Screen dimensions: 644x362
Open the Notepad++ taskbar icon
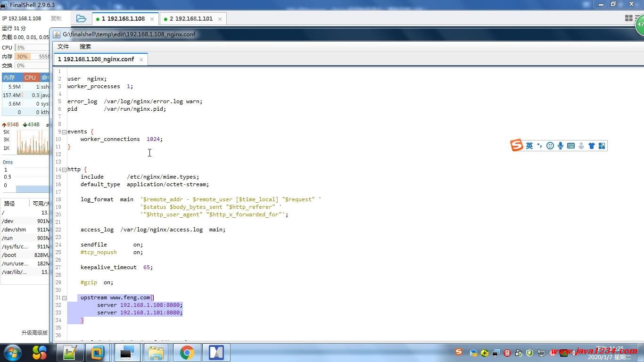[70, 353]
